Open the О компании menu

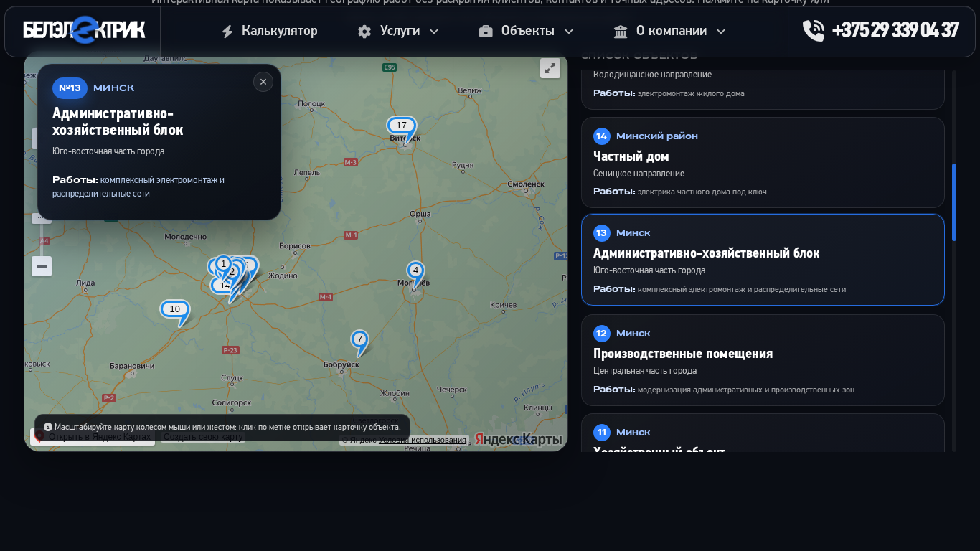click(x=670, y=32)
